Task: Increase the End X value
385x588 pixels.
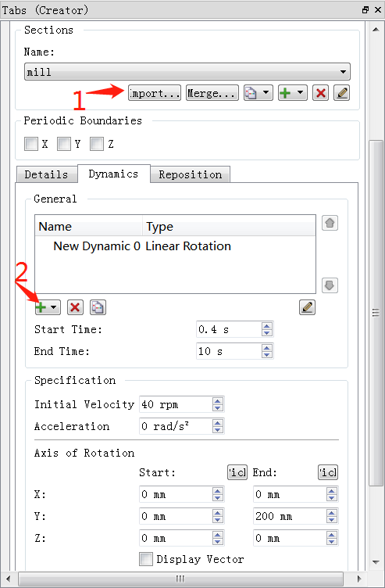Action: click(x=331, y=491)
